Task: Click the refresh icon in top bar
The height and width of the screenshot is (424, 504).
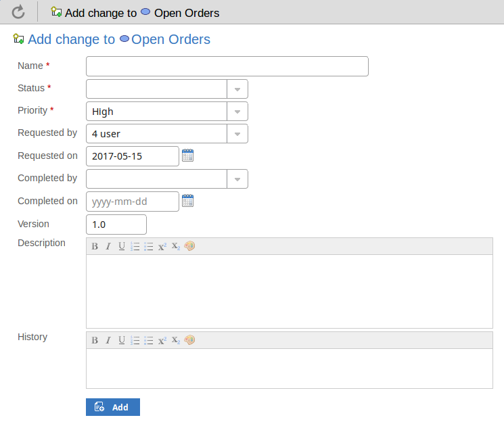Action: point(18,11)
